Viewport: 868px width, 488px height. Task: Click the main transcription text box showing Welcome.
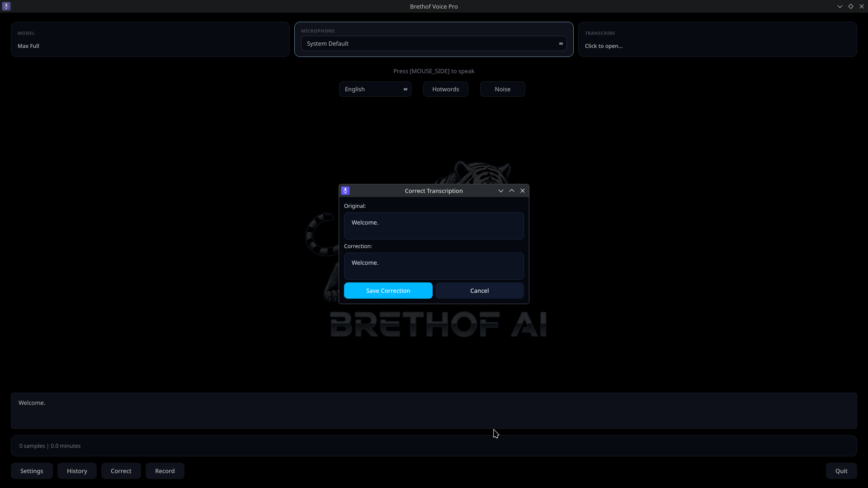click(x=434, y=411)
